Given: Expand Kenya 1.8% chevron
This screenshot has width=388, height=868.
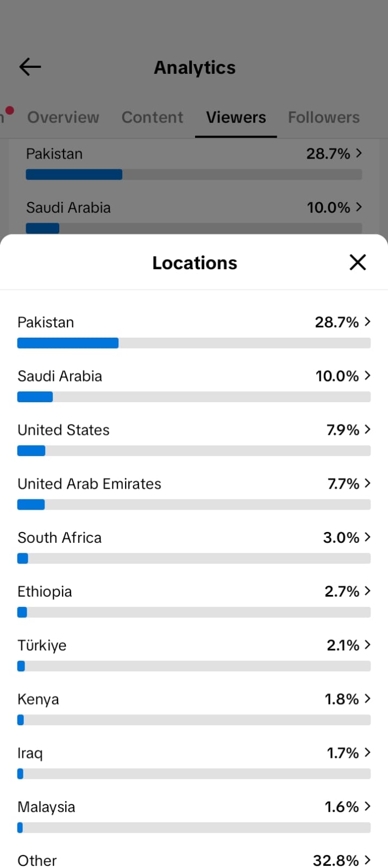Looking at the screenshot, I should click(x=368, y=698).
